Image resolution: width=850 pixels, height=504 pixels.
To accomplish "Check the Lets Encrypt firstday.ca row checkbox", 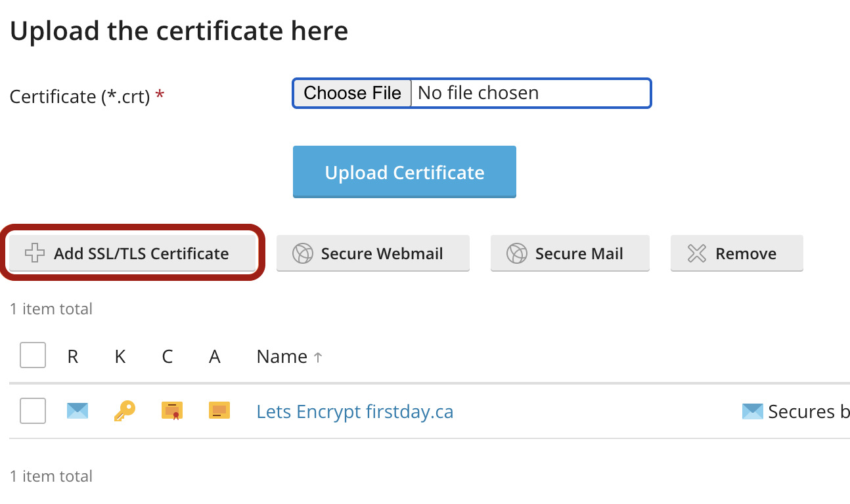I will [x=33, y=411].
